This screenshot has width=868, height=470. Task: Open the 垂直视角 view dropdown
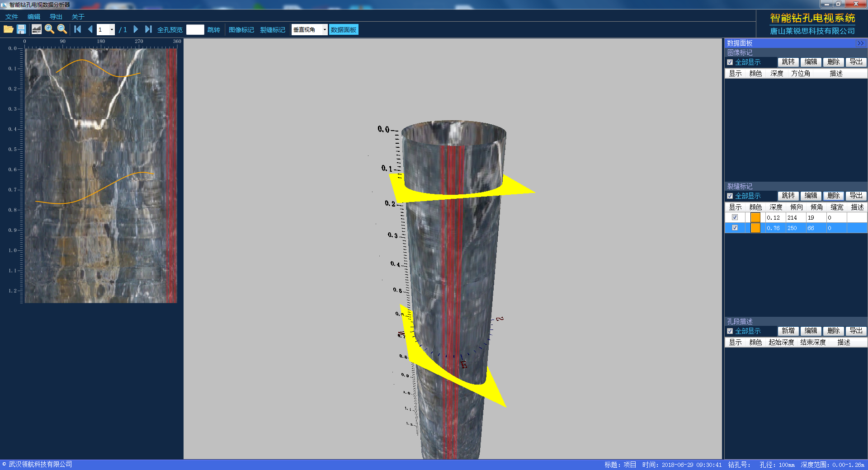[324, 30]
